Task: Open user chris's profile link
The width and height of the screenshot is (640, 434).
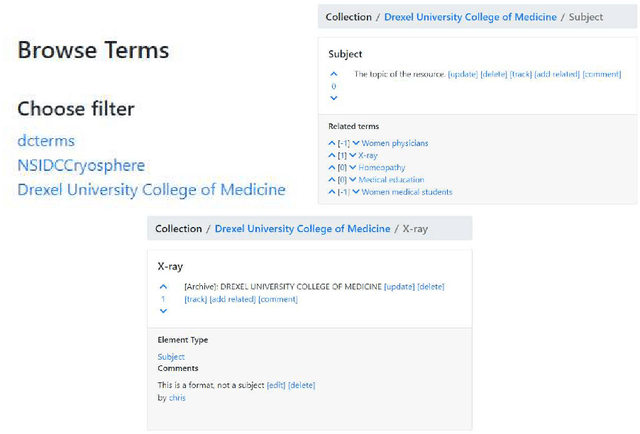Action: tap(176, 397)
